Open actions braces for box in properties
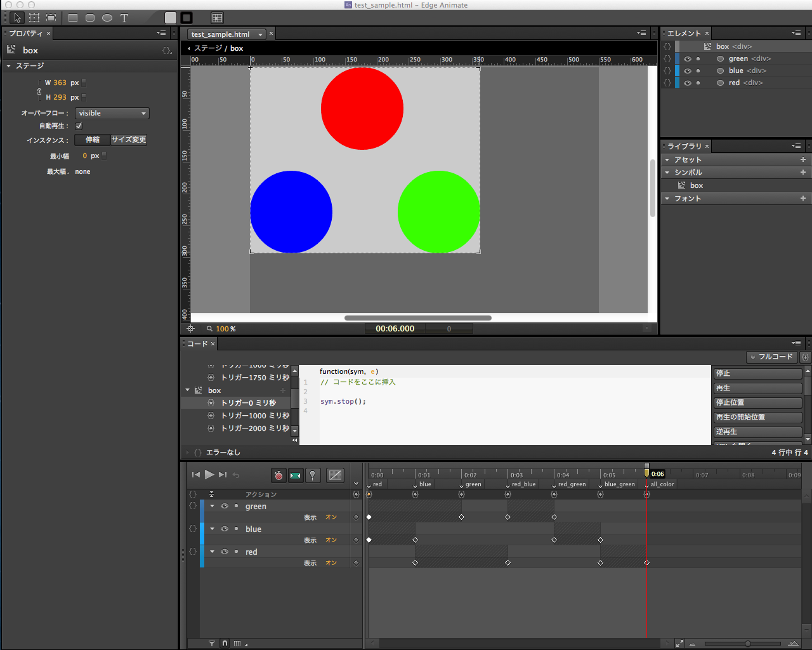Screen dimensions: 812x650 click(x=167, y=50)
